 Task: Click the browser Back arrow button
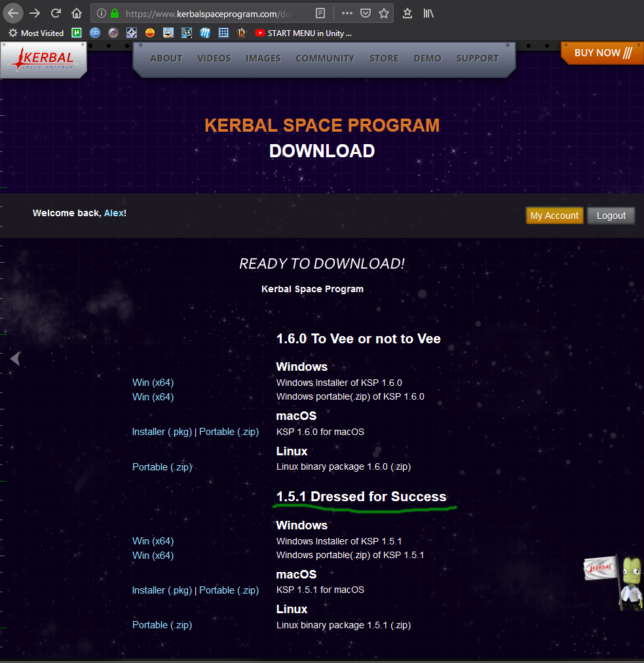[x=14, y=13]
